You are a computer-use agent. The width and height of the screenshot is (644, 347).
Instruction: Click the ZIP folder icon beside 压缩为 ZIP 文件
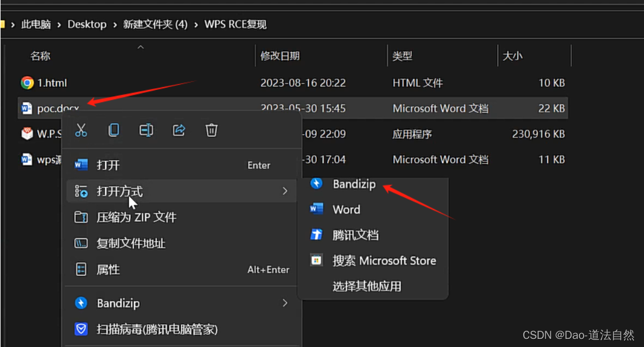[81, 217]
